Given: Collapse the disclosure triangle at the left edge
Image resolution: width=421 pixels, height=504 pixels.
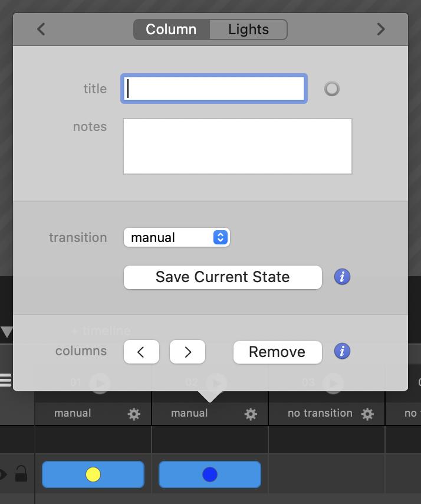Looking at the screenshot, I should point(6,332).
